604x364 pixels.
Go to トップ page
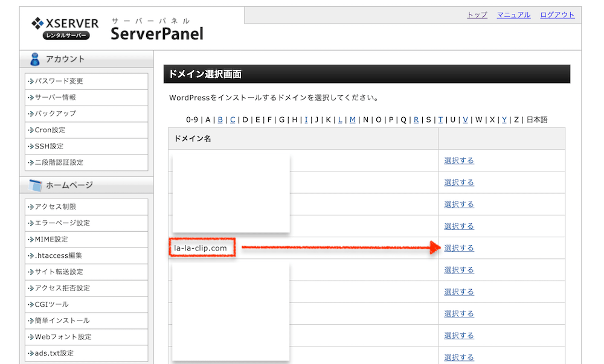(x=477, y=15)
